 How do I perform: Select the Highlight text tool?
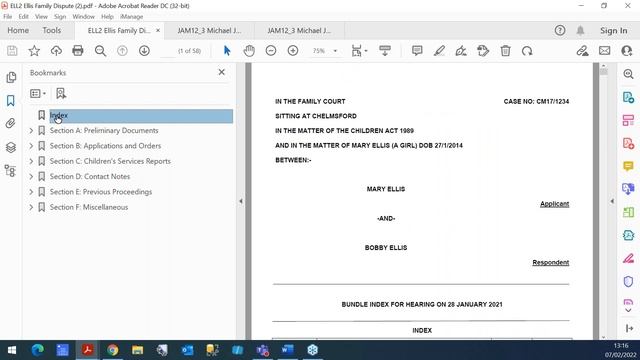pos(439,51)
